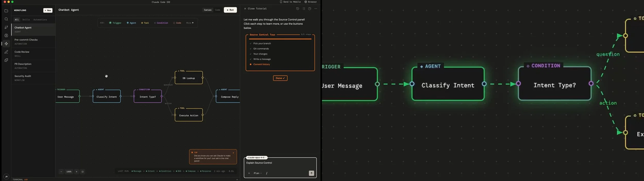Click the plus attach icon in chat input
Screen dimensions: 644x181
(x=249, y=173)
